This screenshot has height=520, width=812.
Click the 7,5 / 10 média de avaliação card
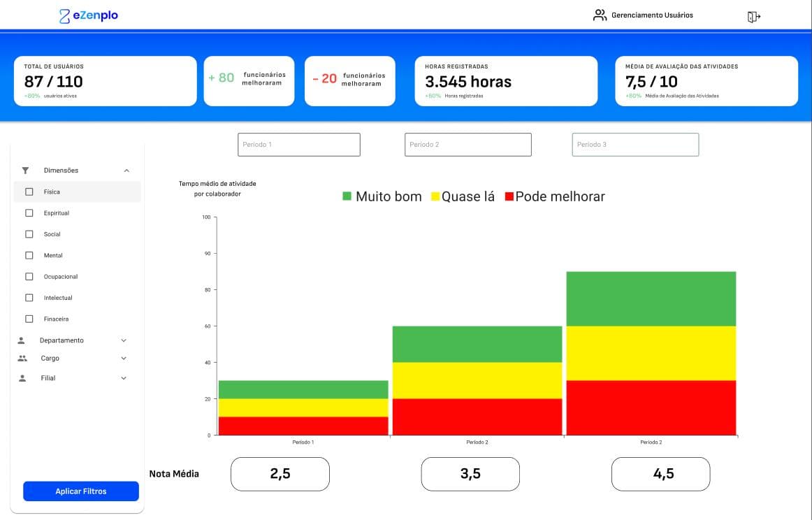point(706,81)
